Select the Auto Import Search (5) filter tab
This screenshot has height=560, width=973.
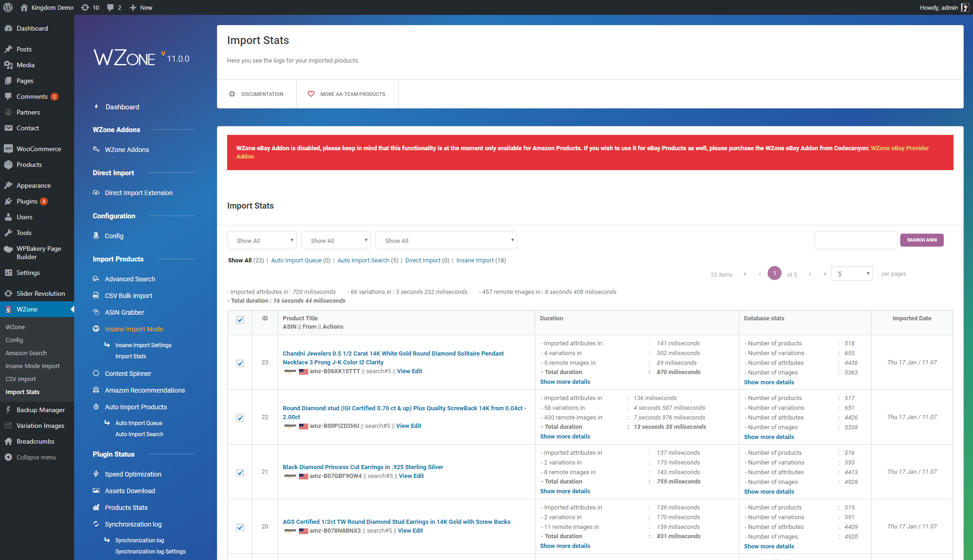pos(368,261)
